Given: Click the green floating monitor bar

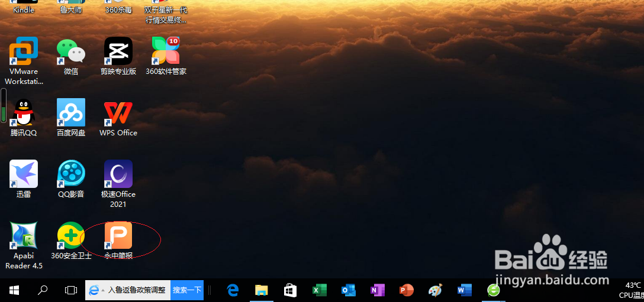Looking at the screenshot, I should (4, 105).
